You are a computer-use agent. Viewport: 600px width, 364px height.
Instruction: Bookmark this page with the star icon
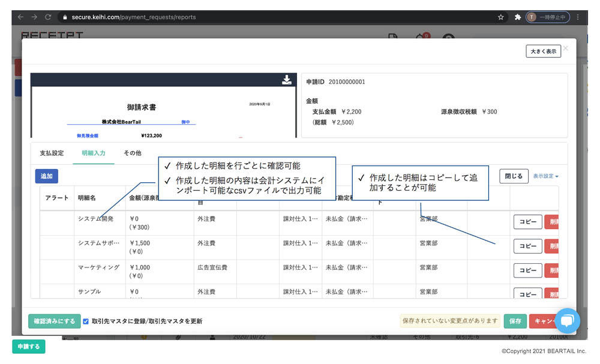coord(500,17)
